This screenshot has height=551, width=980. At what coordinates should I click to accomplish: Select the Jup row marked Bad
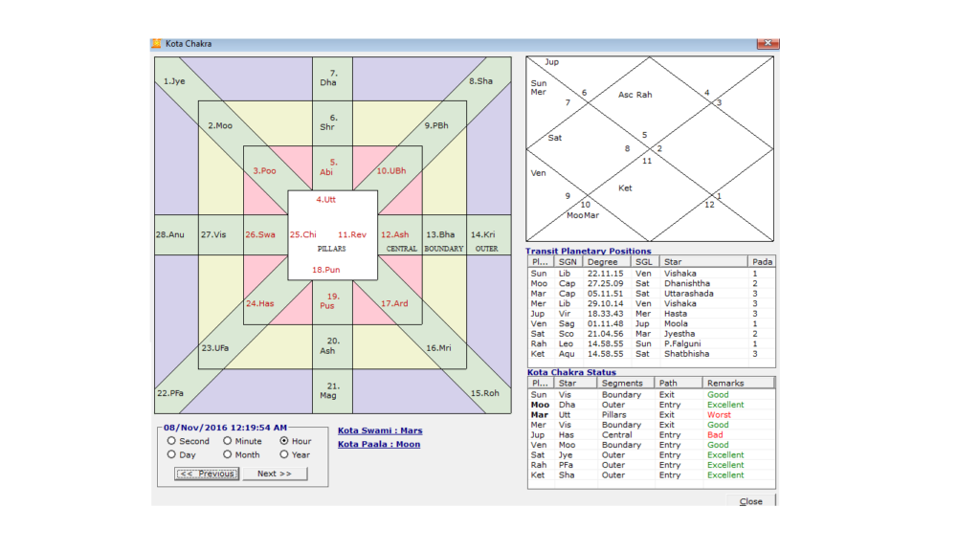click(651, 435)
